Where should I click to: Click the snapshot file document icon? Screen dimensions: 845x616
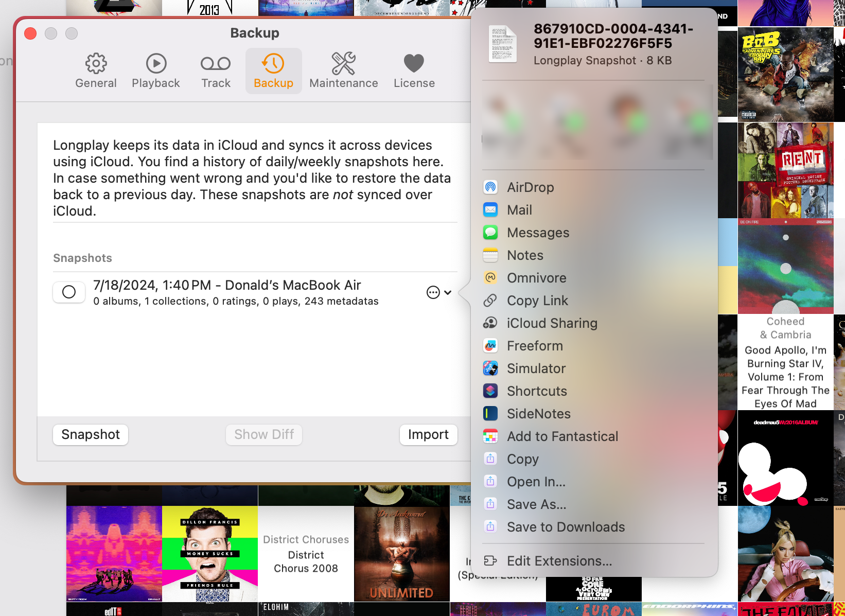click(502, 44)
